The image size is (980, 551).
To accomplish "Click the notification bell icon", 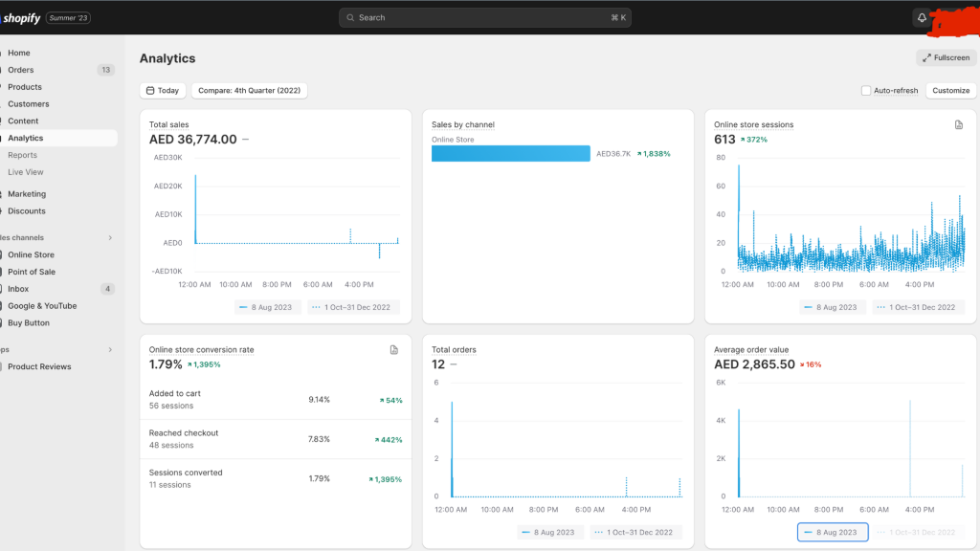I will pos(922,17).
